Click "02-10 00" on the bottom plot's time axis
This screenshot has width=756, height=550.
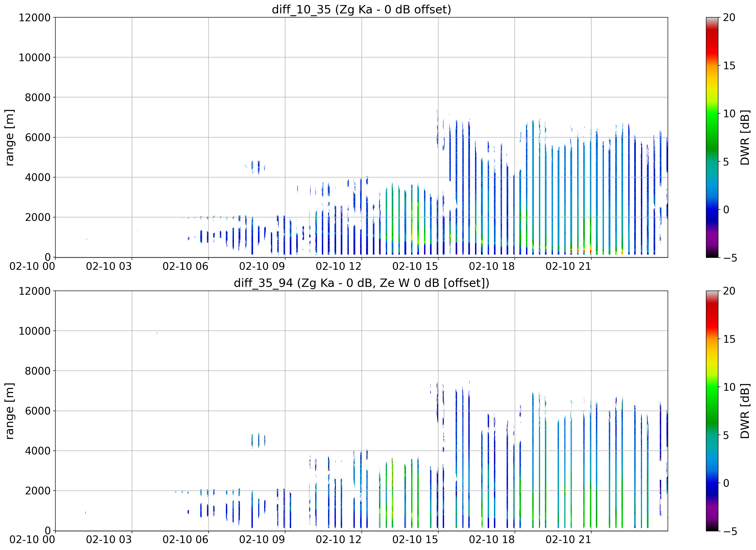32,540
